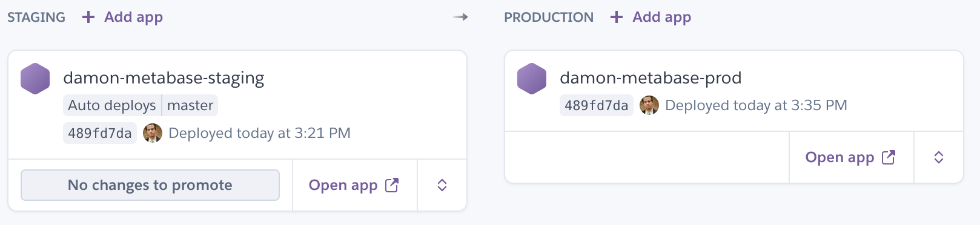Expand the staging app options chevron
The image size is (980, 225).
442,185
